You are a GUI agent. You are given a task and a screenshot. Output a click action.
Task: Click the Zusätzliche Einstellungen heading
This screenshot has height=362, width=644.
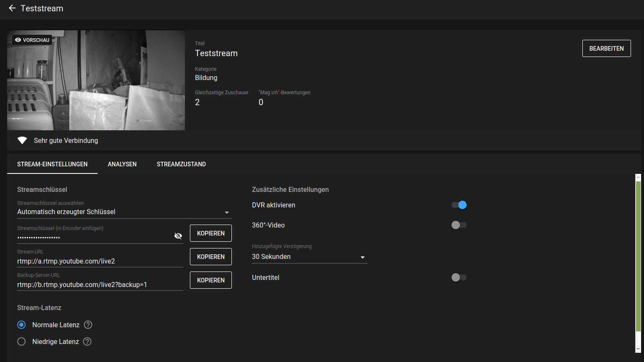click(x=290, y=189)
